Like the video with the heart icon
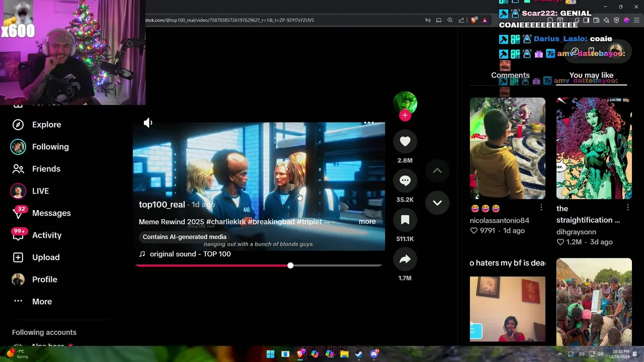Image resolution: width=644 pixels, height=362 pixels. [405, 142]
